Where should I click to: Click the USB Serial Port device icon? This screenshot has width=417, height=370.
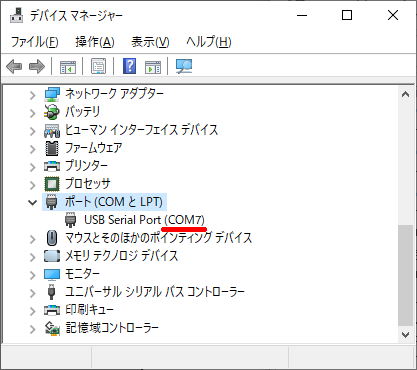(x=70, y=220)
